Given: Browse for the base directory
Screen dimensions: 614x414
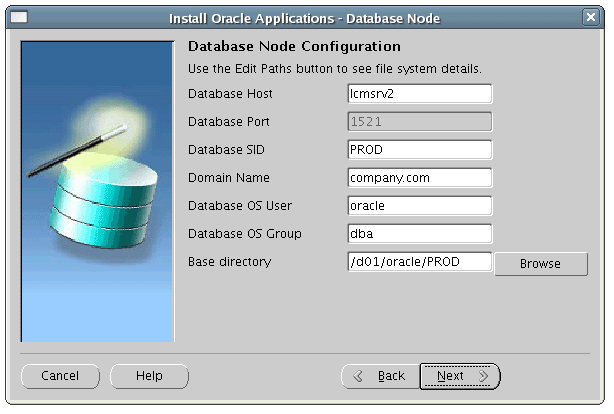Looking at the screenshot, I should (541, 264).
